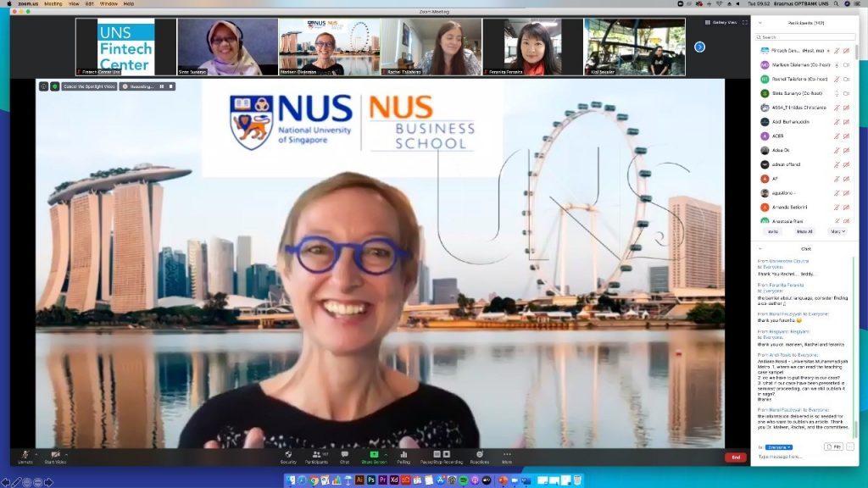Click the participants Search field

(x=805, y=37)
